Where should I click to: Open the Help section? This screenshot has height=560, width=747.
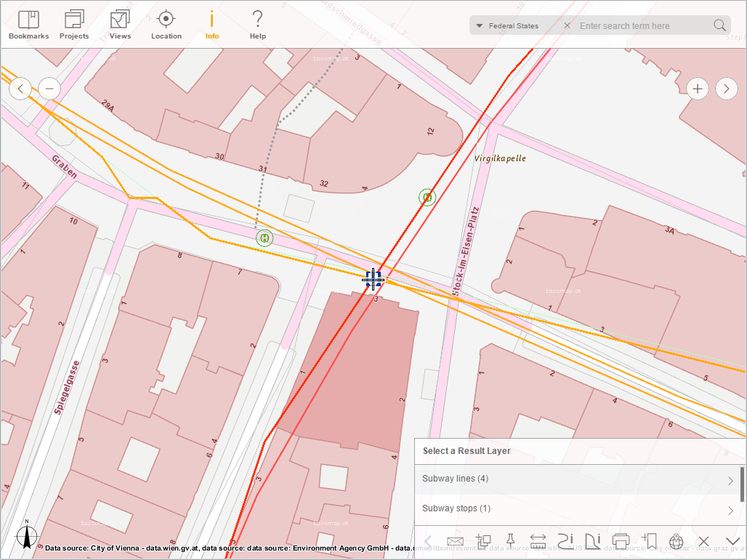257,24
